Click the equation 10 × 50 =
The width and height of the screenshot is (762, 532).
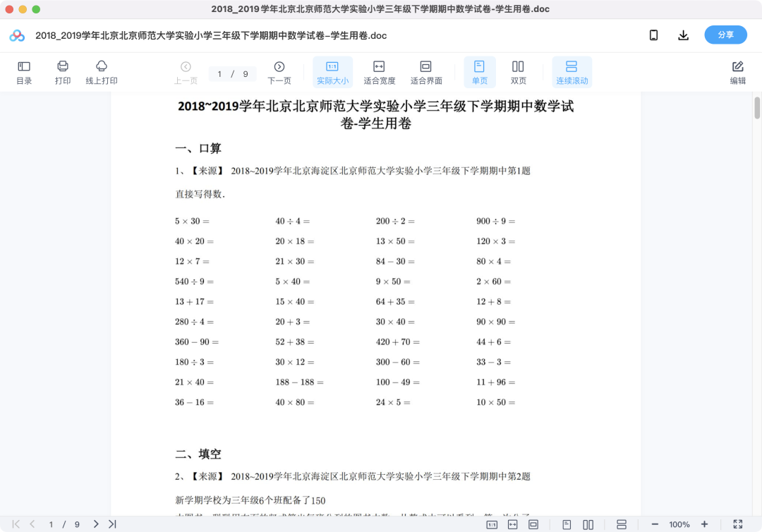click(496, 401)
